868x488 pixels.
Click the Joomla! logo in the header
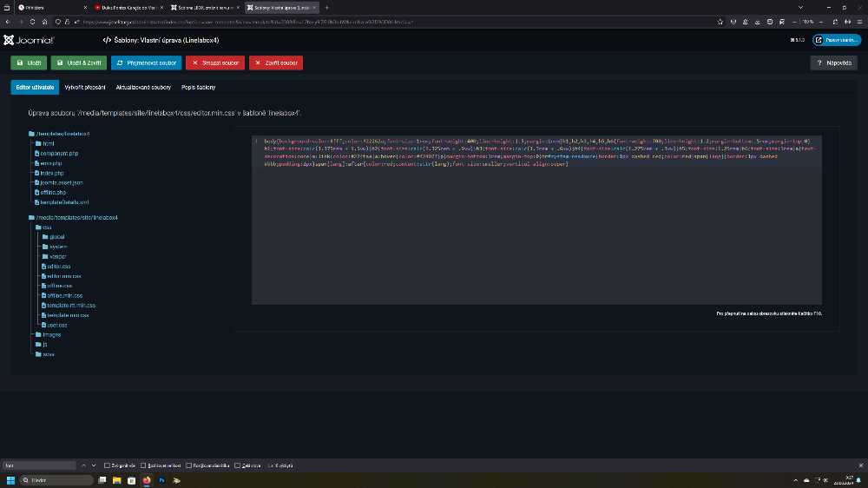(29, 40)
